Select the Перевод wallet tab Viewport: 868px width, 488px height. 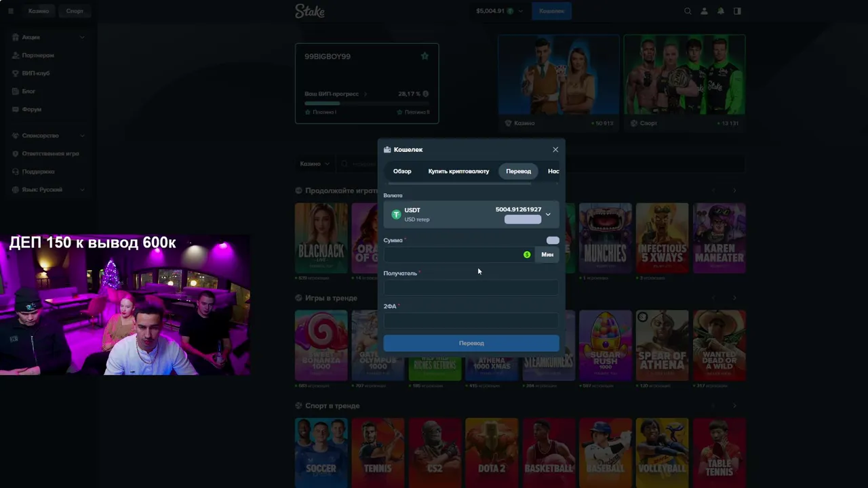point(519,171)
